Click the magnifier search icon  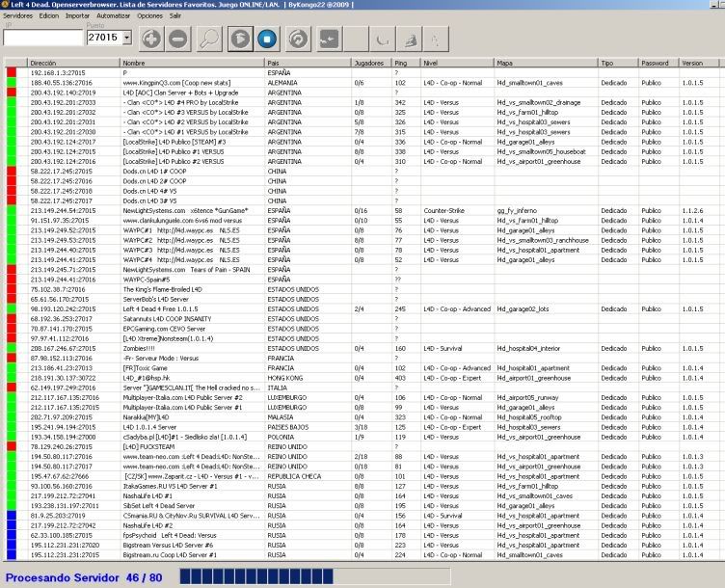(x=209, y=39)
